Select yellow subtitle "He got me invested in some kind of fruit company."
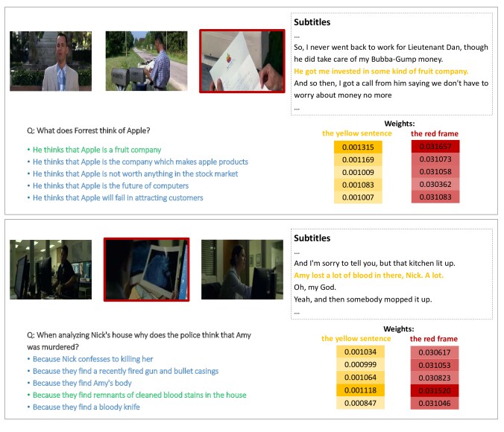The height and width of the screenshot is (432, 504). point(381,71)
